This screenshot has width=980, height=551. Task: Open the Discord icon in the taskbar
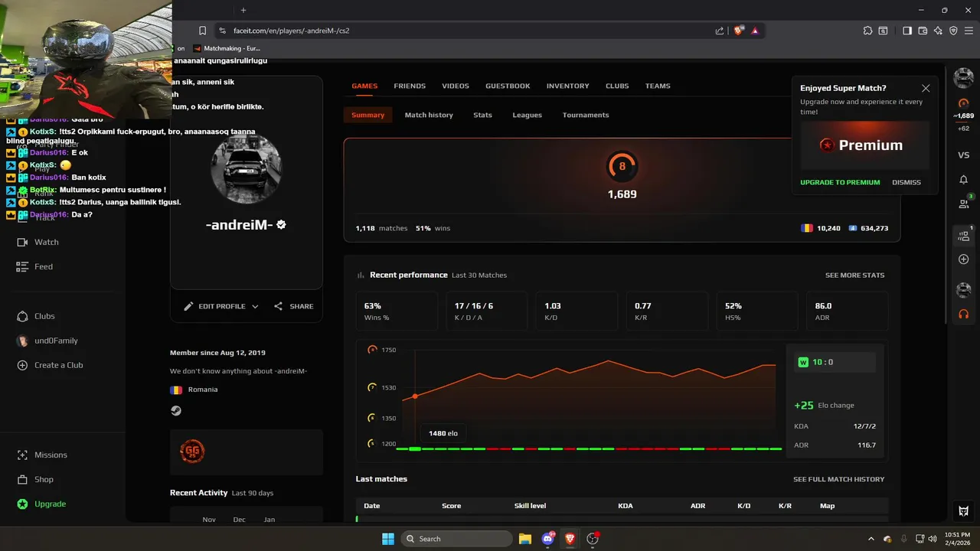point(548,539)
